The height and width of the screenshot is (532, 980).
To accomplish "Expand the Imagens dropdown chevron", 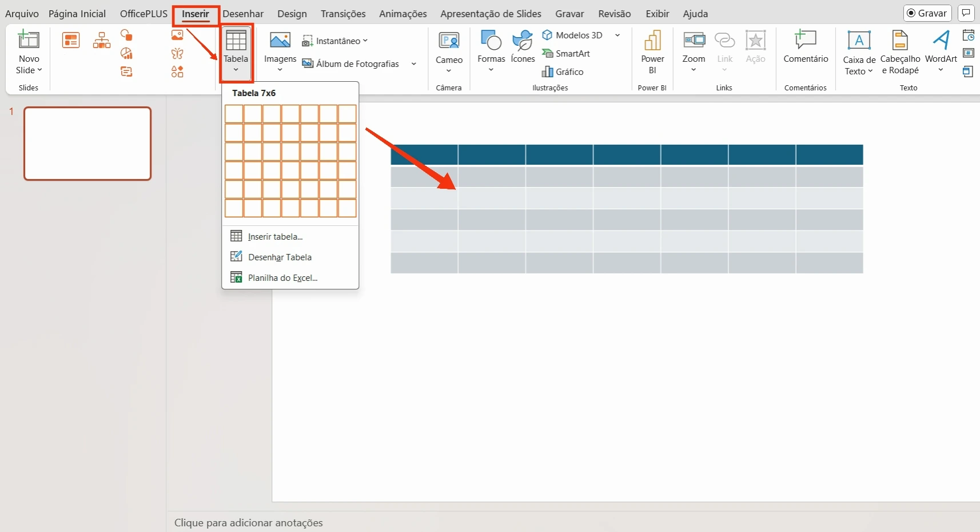I will pyautogui.click(x=280, y=70).
